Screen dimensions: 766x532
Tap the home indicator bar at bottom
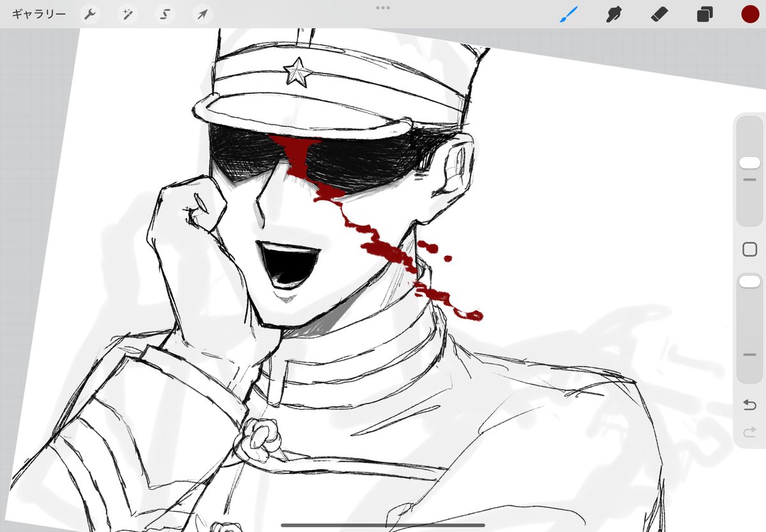[x=383, y=525]
